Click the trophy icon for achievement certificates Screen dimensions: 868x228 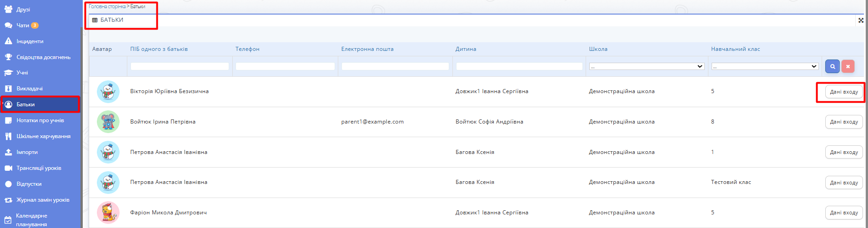click(8, 57)
